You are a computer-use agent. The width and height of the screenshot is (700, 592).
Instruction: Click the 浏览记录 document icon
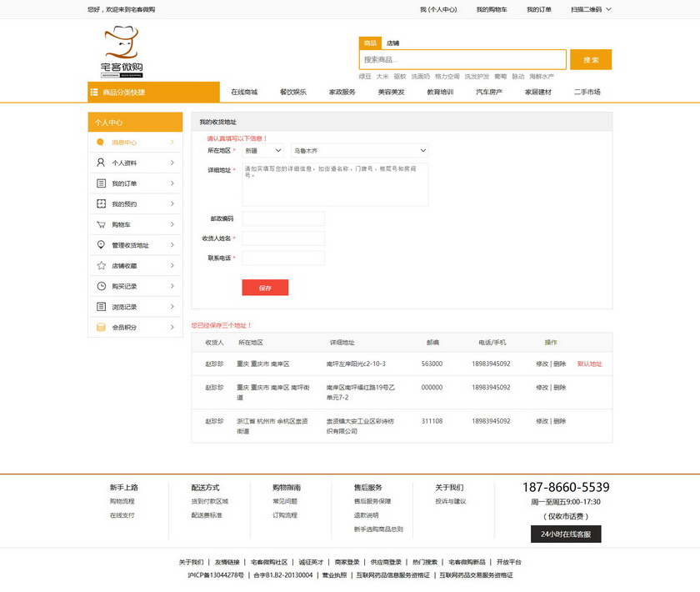tap(102, 307)
